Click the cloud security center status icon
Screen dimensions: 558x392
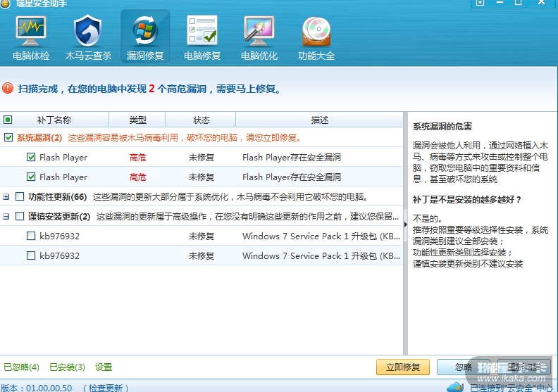click(455, 387)
